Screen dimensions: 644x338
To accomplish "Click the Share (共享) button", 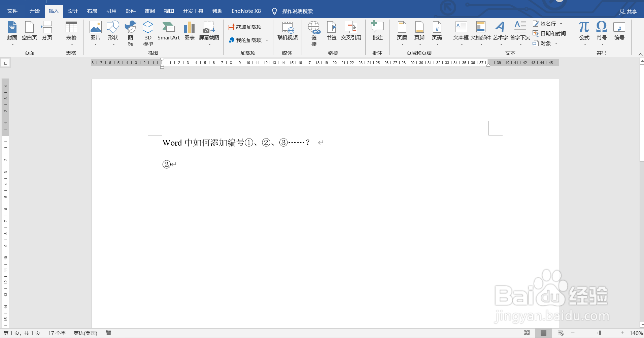I will 628,12.
